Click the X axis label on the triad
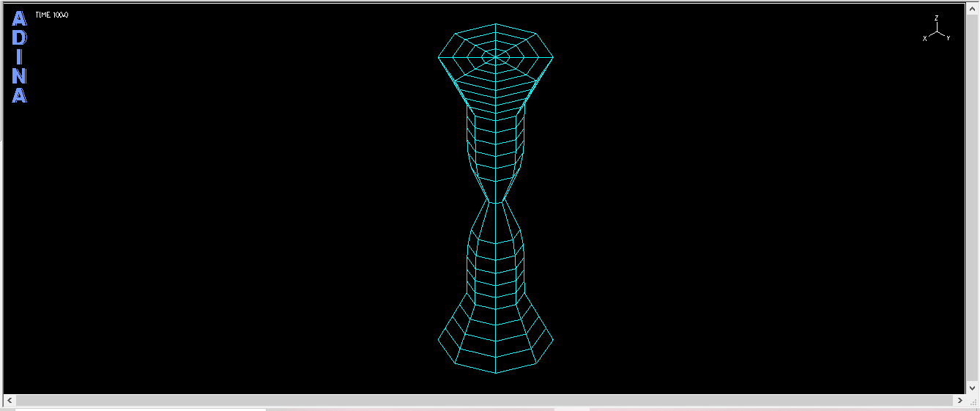The height and width of the screenshot is (411, 980). coord(925,38)
